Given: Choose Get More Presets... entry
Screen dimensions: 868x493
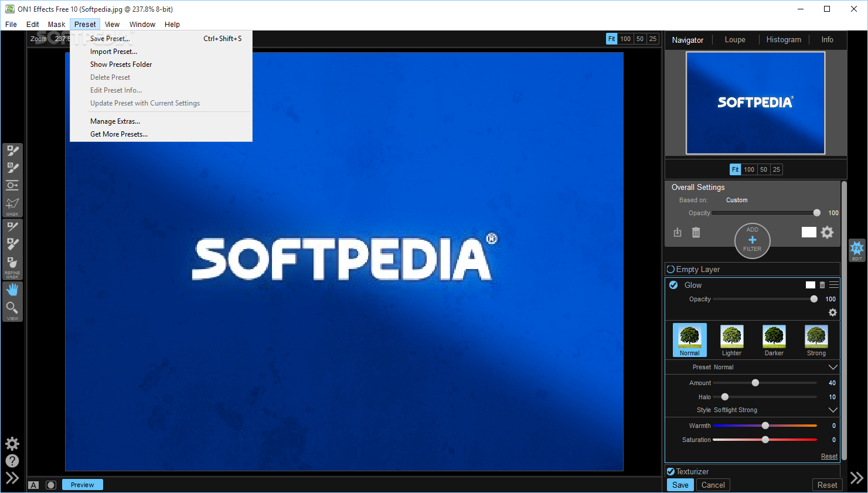Looking at the screenshot, I should 161,134.
